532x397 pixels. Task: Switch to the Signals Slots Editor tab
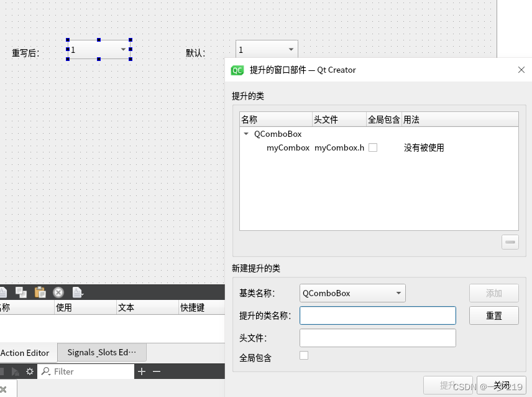coord(101,352)
